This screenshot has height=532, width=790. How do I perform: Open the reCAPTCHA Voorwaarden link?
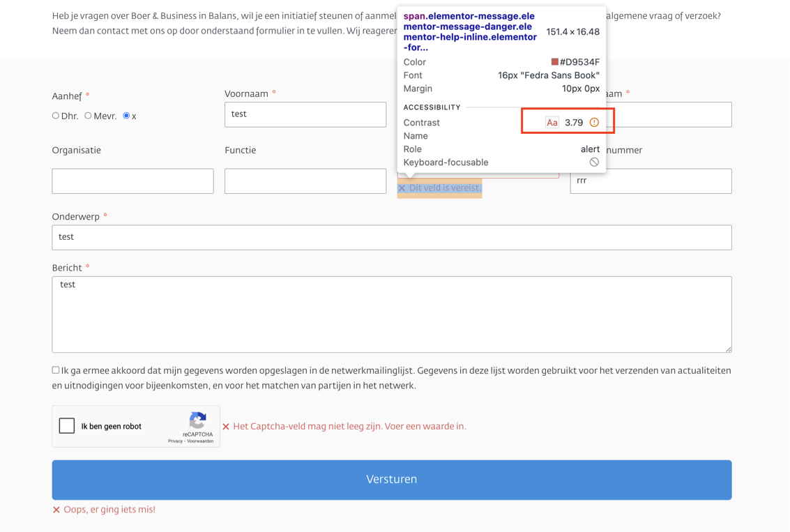click(200, 441)
